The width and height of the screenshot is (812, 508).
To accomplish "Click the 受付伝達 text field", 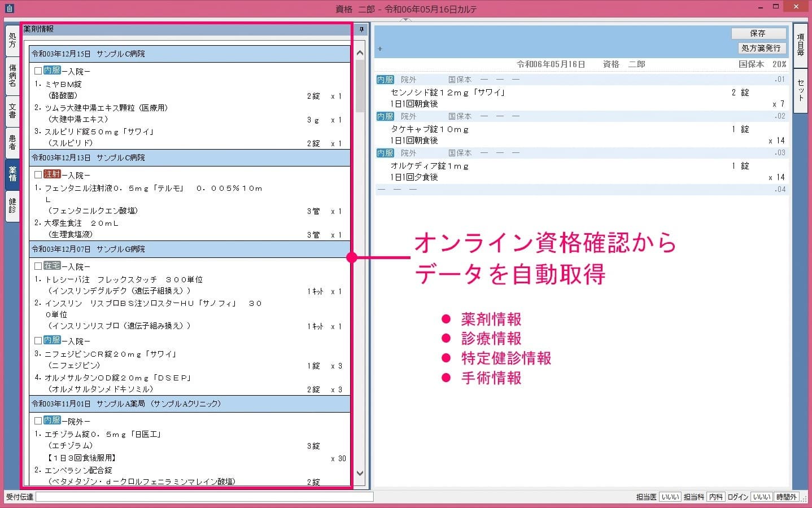I will coord(204,497).
